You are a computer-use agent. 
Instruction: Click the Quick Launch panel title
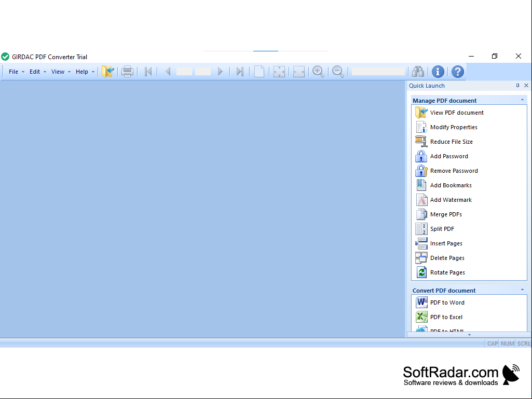pos(427,86)
